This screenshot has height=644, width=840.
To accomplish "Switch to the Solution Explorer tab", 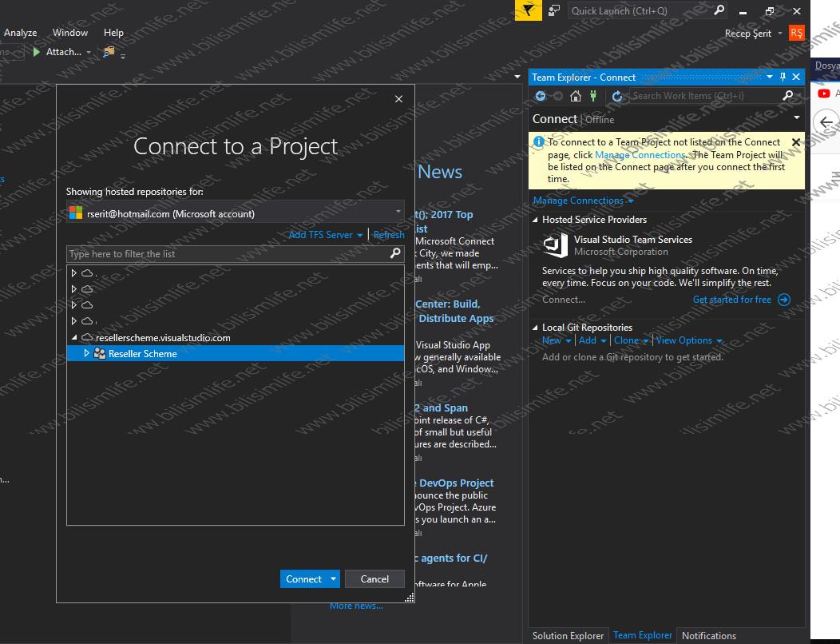I will pos(568,635).
